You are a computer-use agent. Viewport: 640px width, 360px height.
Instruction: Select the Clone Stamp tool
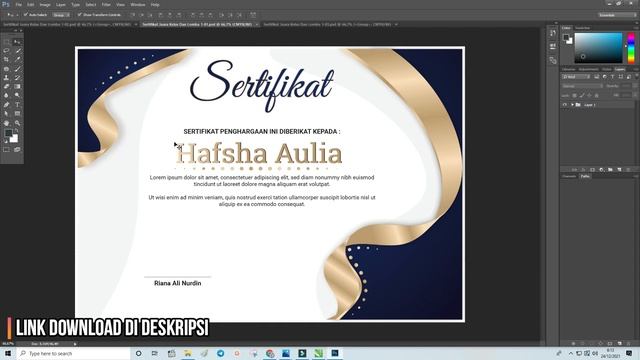coord(7,78)
